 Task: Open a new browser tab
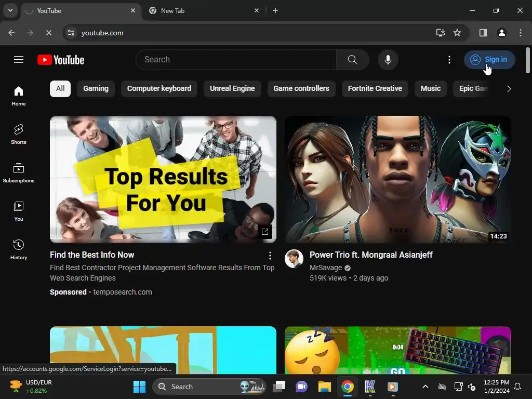275,10
